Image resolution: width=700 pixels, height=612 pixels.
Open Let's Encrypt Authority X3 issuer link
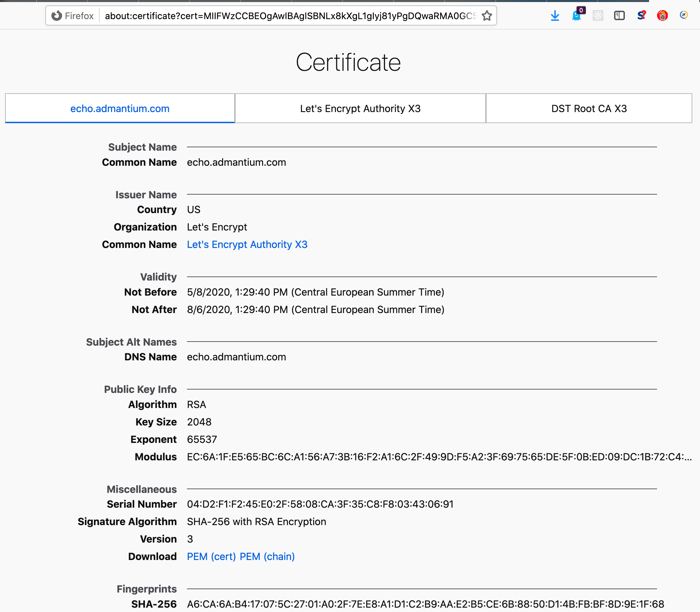coord(247,245)
